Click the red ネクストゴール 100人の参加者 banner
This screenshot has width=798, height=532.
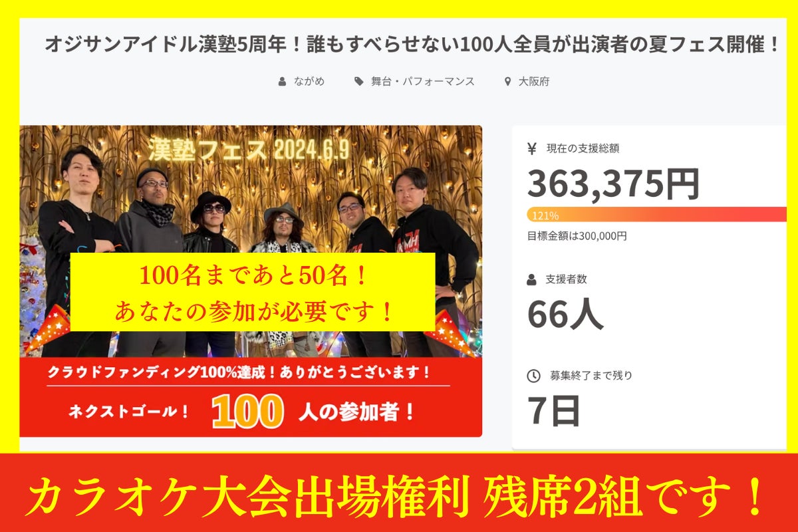[x=251, y=397]
